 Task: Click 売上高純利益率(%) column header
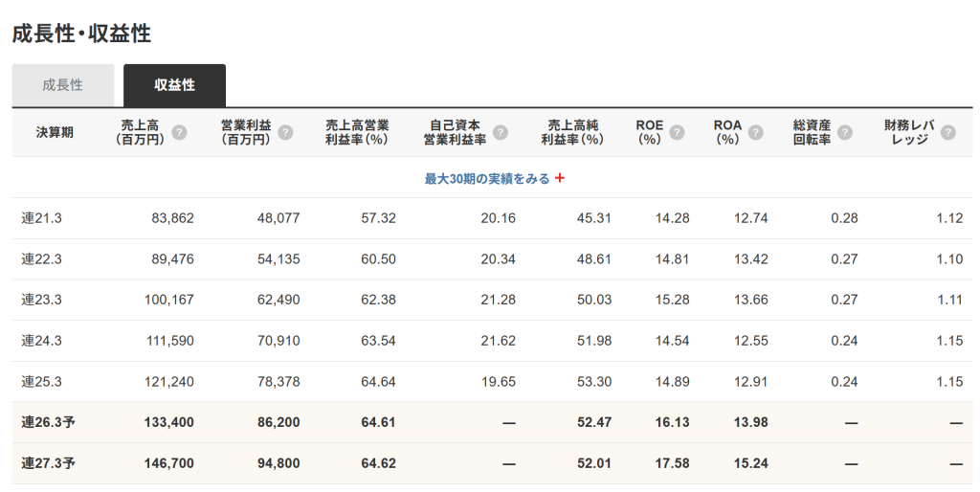(572, 132)
